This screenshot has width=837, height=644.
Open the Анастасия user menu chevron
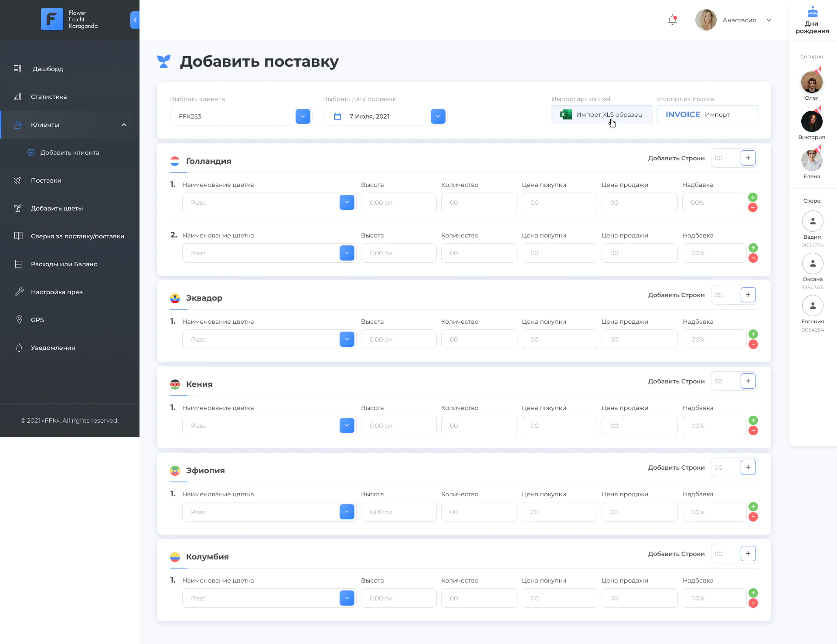pyautogui.click(x=769, y=20)
